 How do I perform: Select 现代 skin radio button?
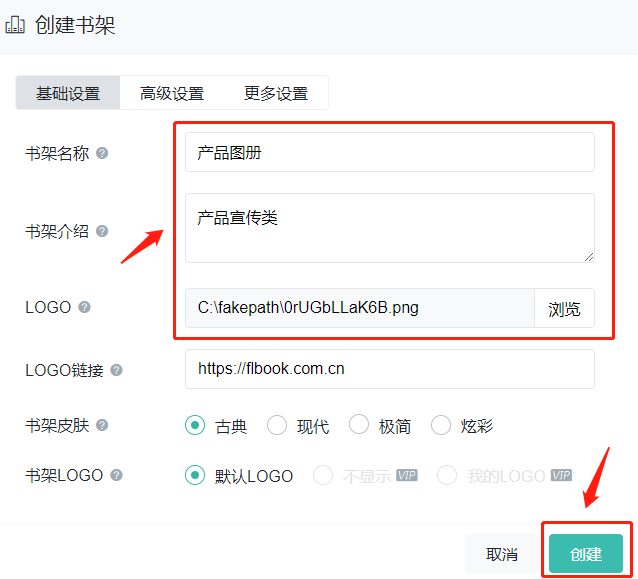coord(277,425)
